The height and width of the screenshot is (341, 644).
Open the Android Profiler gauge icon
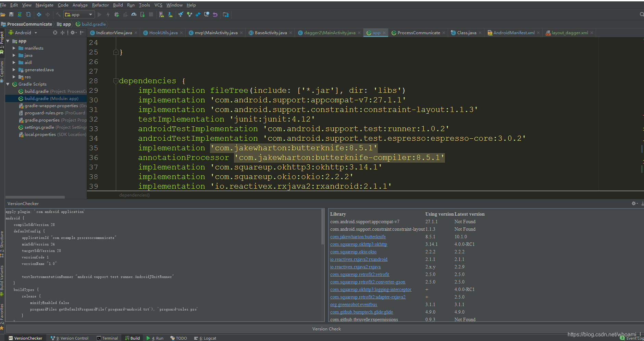click(134, 14)
